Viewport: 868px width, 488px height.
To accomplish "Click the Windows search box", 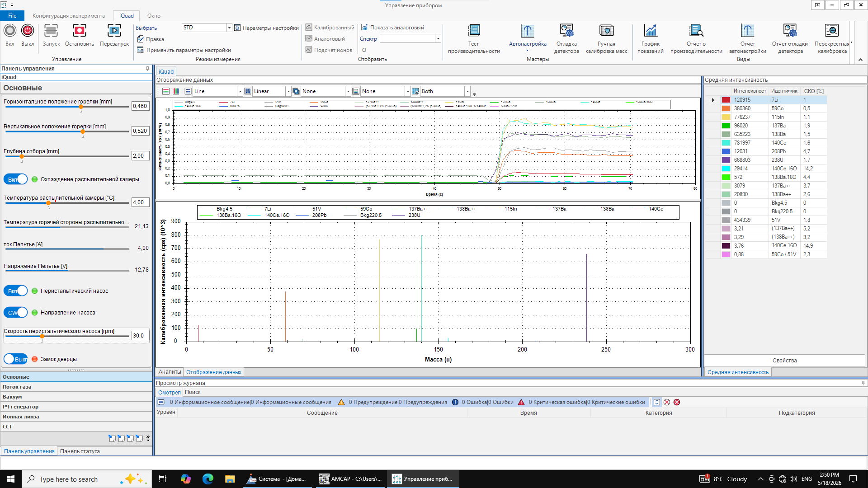I will (x=86, y=479).
